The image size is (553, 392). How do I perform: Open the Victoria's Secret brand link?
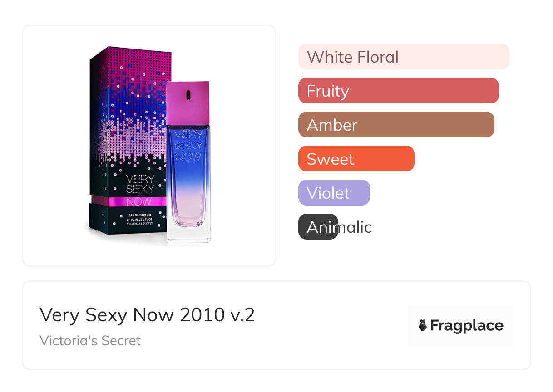[x=90, y=340]
